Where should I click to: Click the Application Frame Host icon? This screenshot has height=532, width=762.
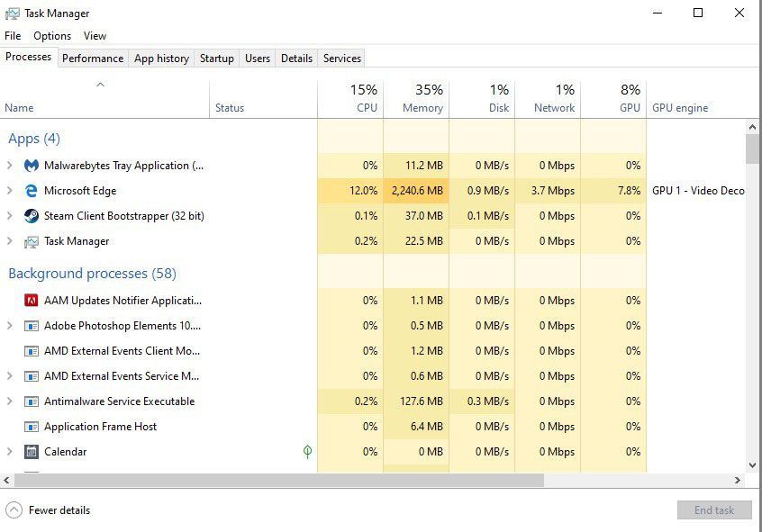click(32, 427)
